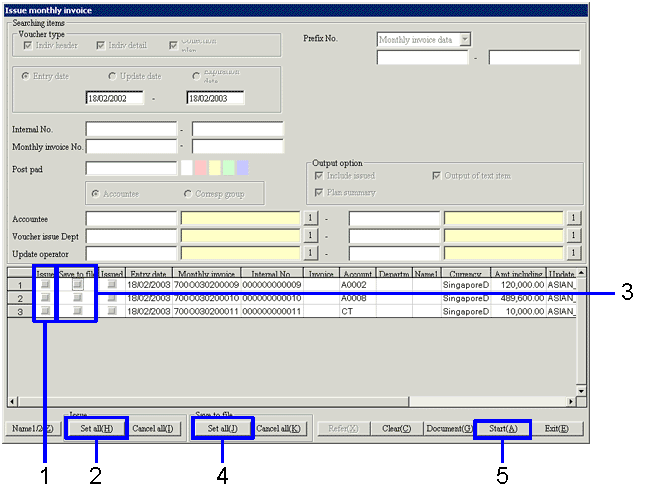This screenshot has width=645, height=493.
Task: Open the lookup button for the first Voucher issue Dept
Action: (311, 236)
